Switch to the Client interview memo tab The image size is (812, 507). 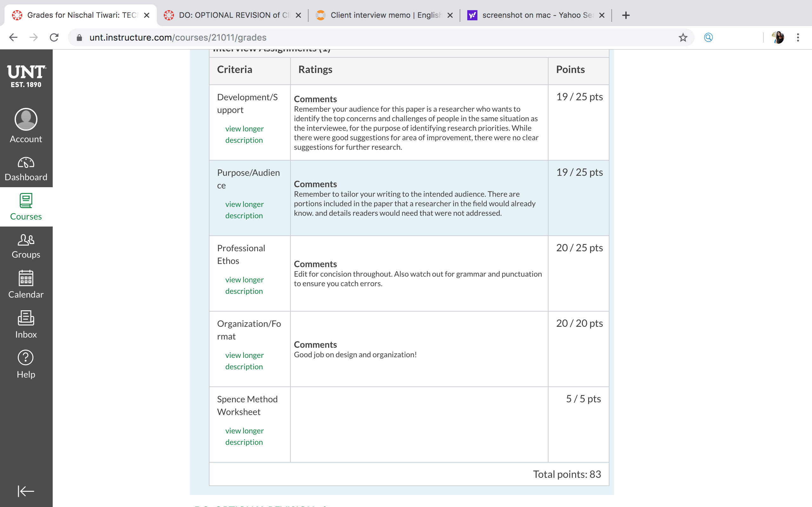point(384,15)
